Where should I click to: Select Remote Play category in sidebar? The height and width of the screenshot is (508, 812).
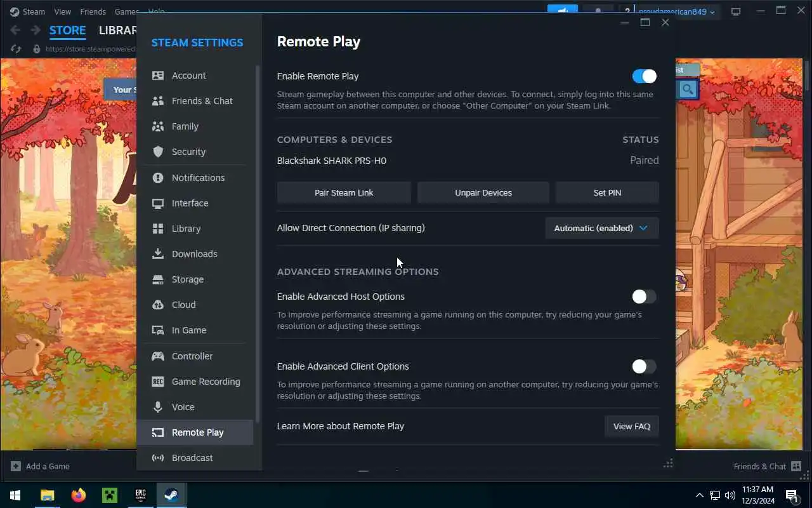[195, 432]
